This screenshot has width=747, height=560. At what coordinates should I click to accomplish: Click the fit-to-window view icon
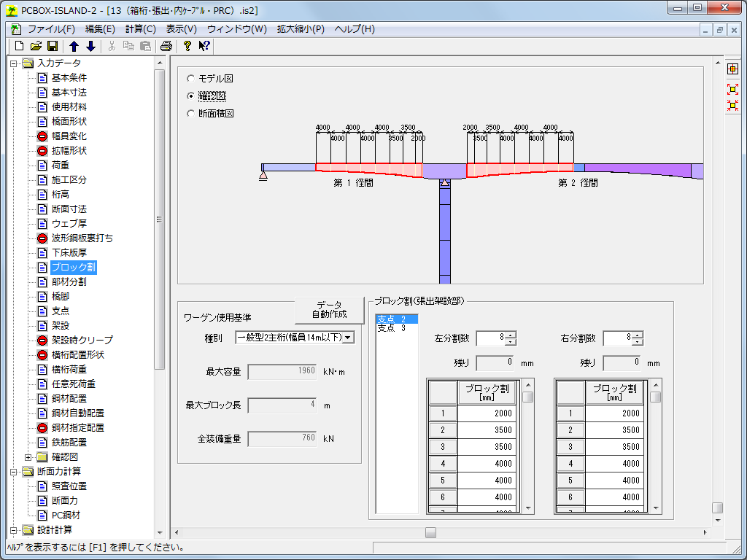pos(732,69)
